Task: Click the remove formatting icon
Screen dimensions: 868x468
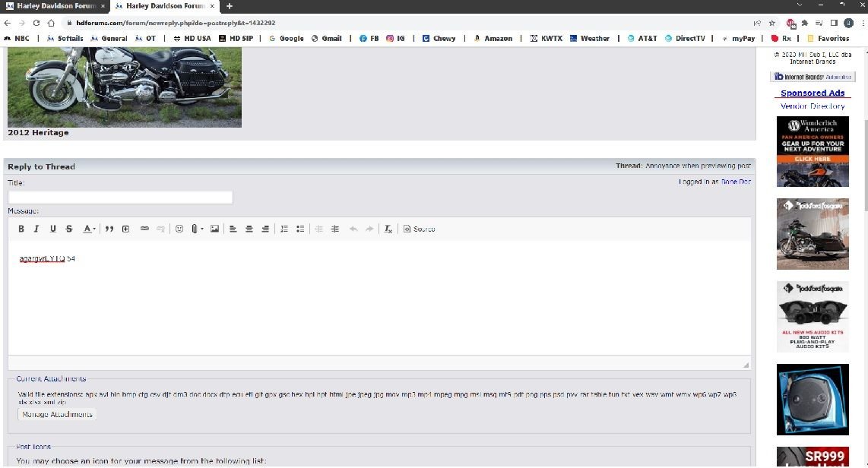Action: click(388, 229)
